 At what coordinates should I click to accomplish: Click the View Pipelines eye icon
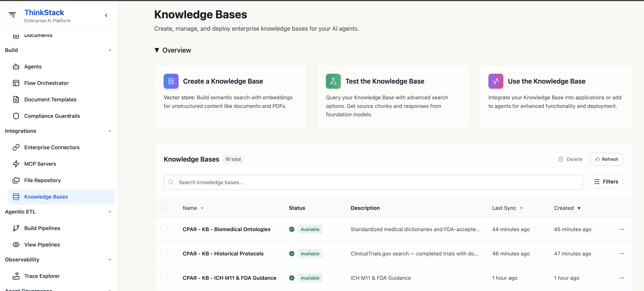tap(16, 245)
